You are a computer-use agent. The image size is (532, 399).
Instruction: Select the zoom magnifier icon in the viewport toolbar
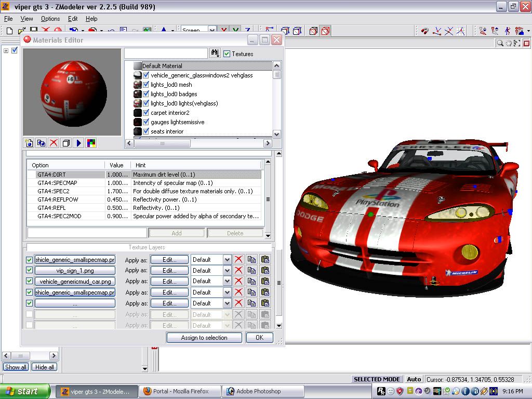(x=500, y=43)
